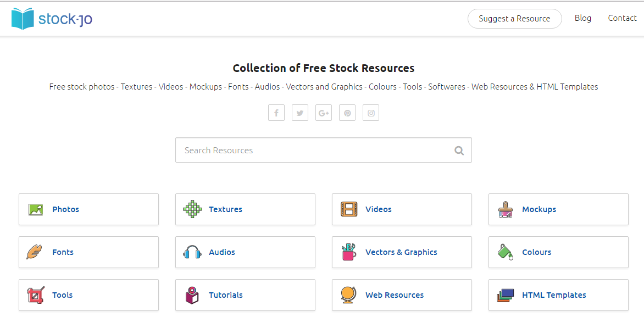
Task: Click the magnifier search icon
Action: tap(459, 151)
